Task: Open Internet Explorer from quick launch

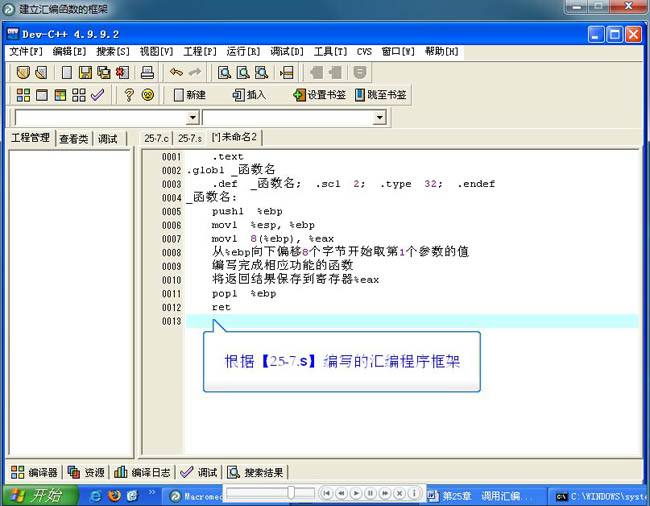Action: [x=96, y=496]
